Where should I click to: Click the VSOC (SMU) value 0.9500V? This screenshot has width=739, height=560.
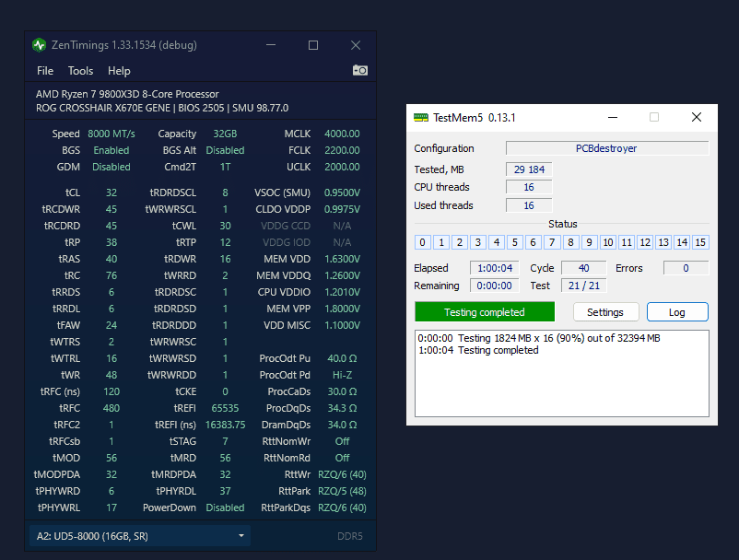pos(342,192)
